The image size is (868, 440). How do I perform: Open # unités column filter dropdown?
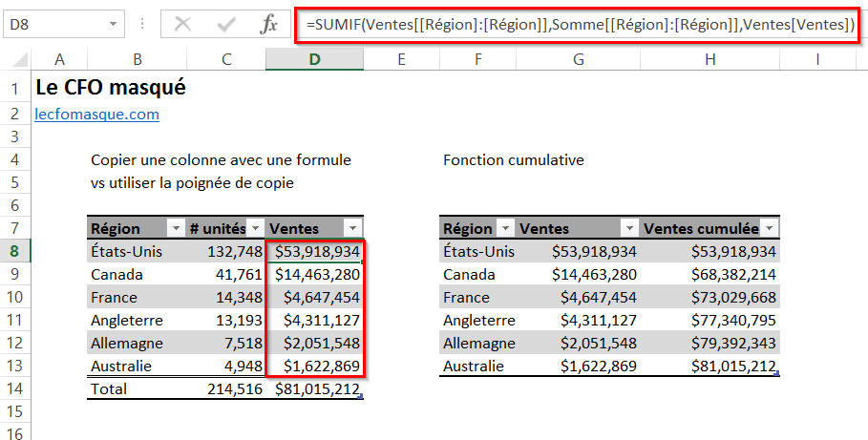(255, 228)
